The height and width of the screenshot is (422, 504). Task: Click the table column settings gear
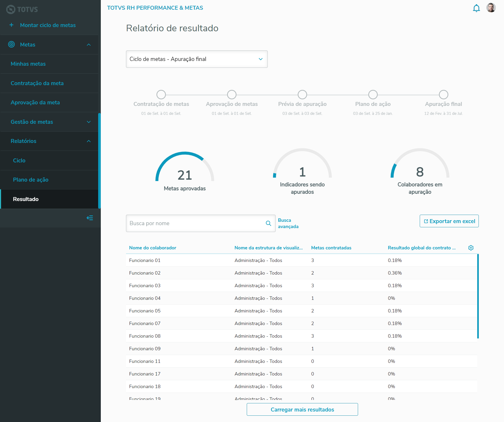pyautogui.click(x=471, y=248)
